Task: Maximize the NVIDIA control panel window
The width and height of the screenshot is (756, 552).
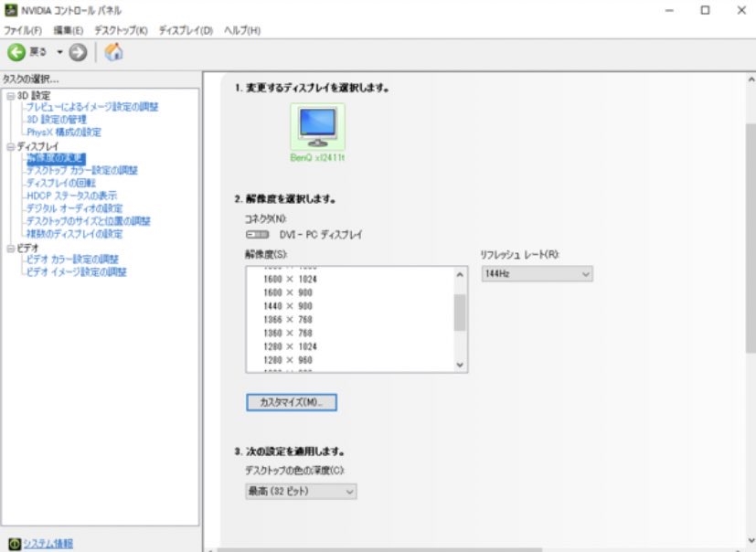Action: 705,10
